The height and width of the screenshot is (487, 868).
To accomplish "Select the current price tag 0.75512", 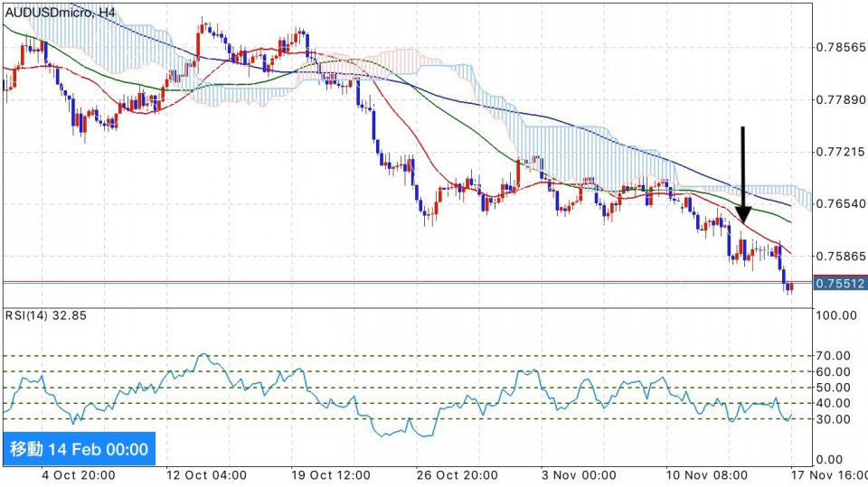I will tap(840, 284).
